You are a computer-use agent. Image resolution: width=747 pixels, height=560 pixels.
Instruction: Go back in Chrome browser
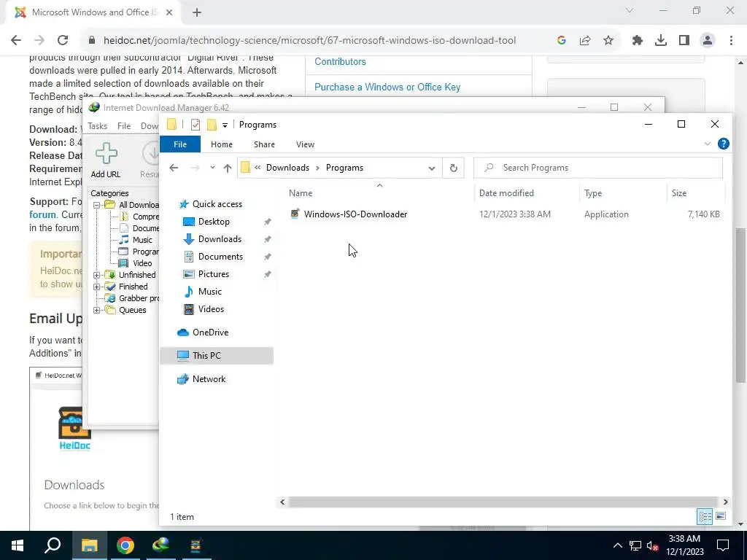16,41
